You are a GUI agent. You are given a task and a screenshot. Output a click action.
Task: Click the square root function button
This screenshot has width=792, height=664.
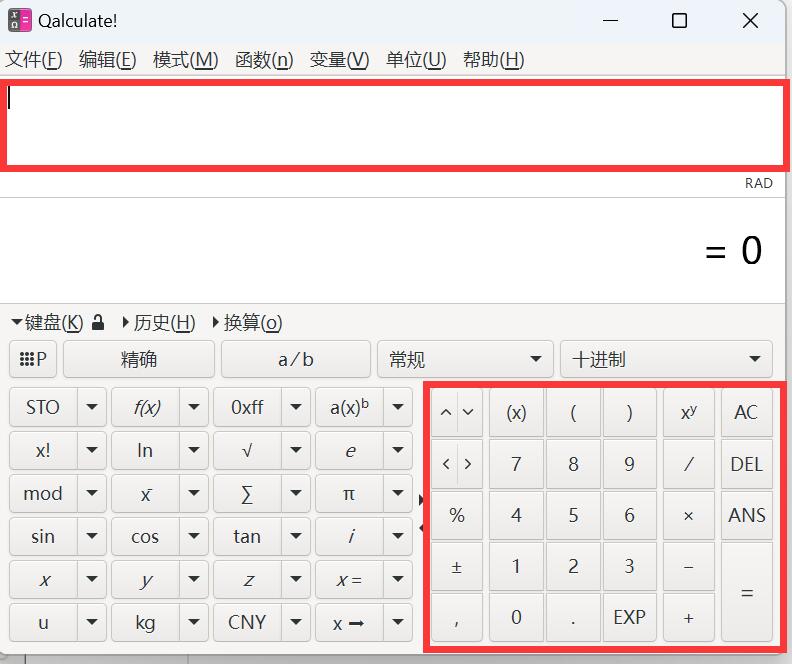tap(247, 450)
